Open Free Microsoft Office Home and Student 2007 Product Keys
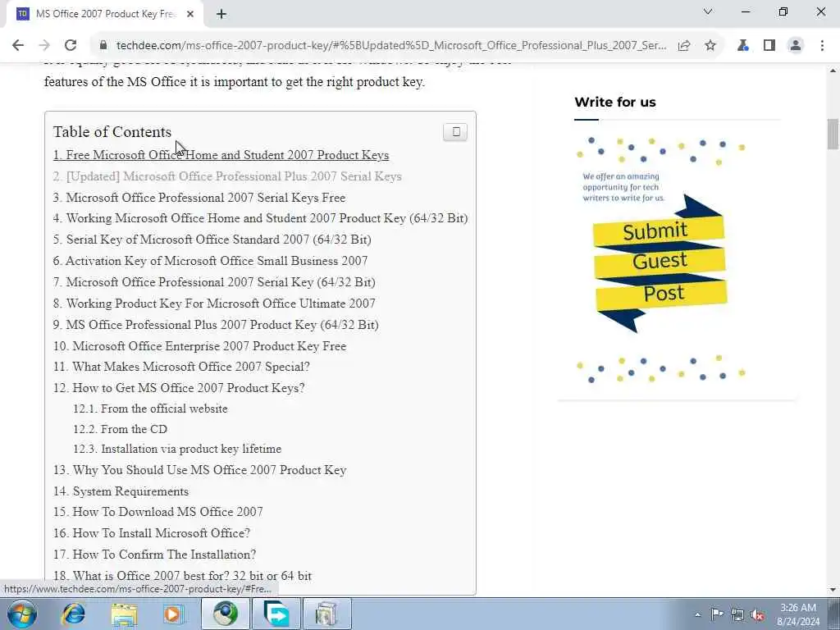 click(x=221, y=155)
